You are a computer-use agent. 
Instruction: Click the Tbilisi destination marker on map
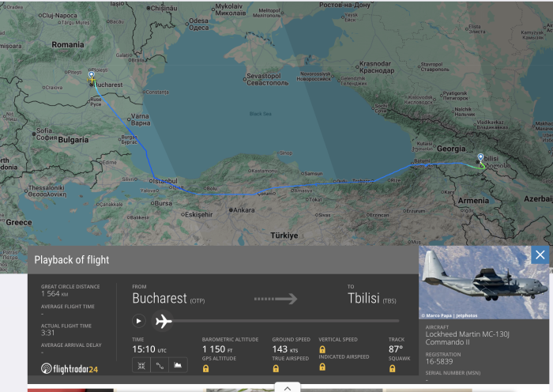click(x=480, y=158)
